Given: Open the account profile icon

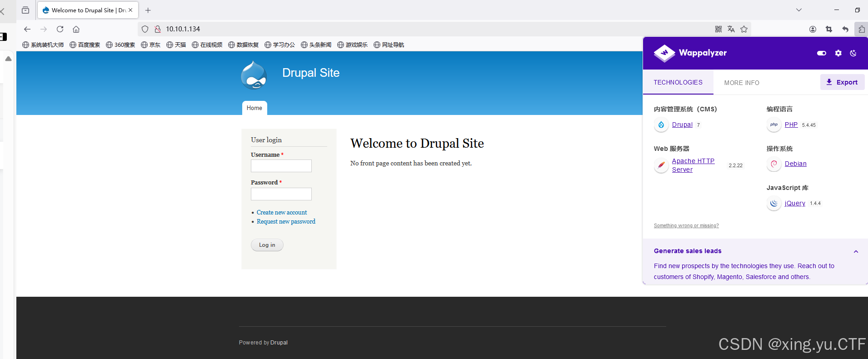Looking at the screenshot, I should tap(813, 29).
